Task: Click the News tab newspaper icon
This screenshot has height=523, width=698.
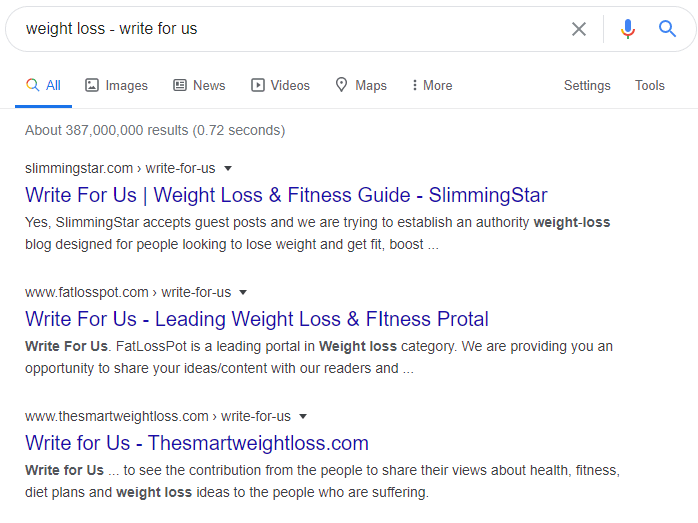Action: (180, 85)
